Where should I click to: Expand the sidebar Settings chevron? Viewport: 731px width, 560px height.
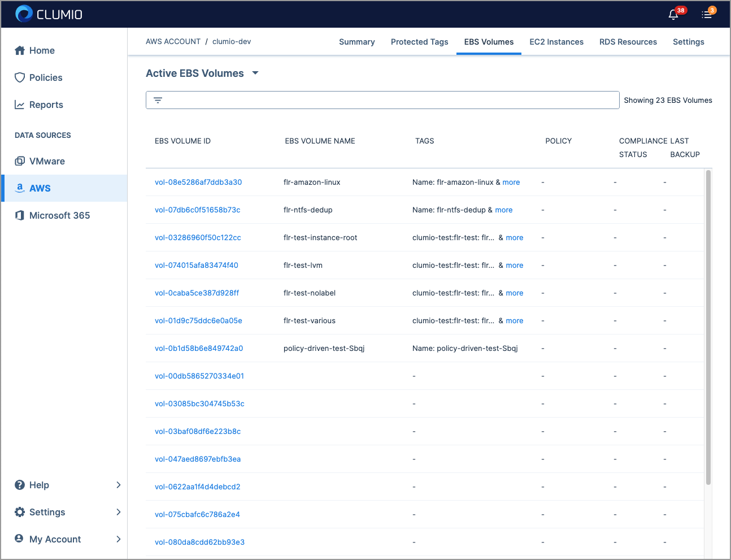[x=118, y=512]
